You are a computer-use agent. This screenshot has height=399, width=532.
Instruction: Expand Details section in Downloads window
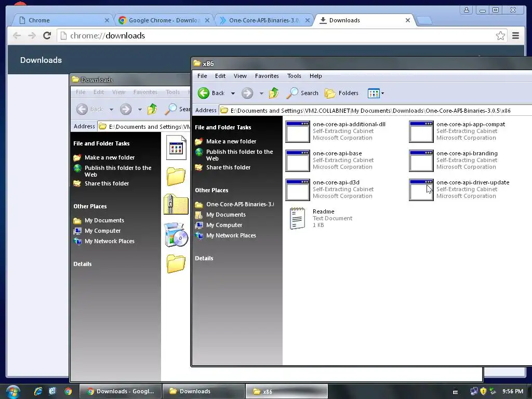(x=83, y=264)
